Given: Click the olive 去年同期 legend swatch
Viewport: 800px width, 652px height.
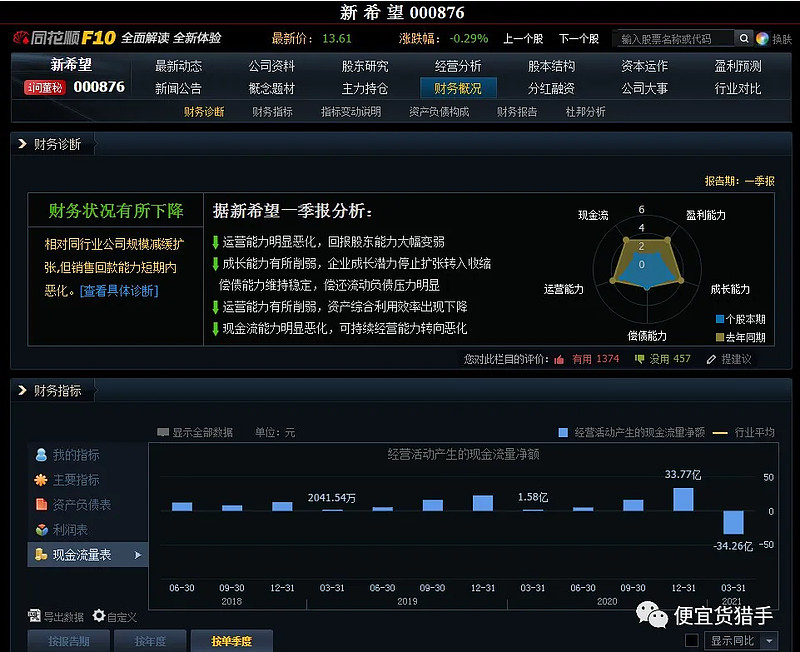Looking at the screenshot, I should (720, 337).
